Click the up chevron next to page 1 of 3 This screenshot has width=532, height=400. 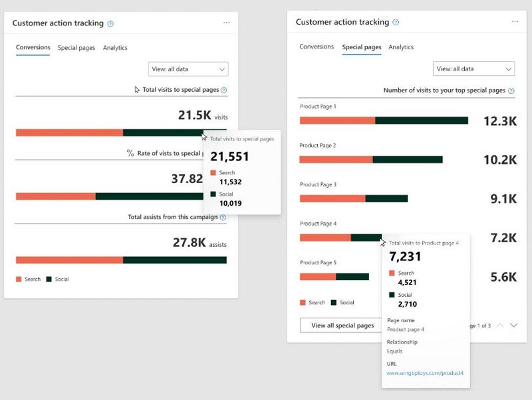point(500,325)
